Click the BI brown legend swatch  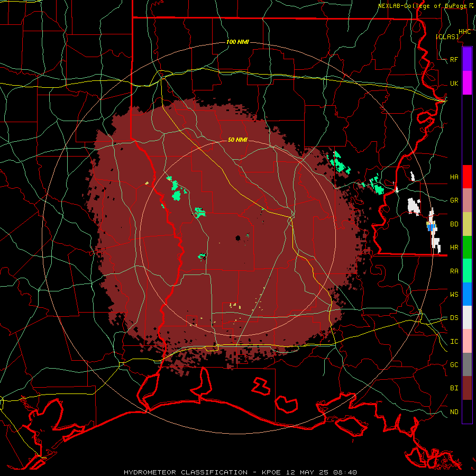tap(467, 388)
